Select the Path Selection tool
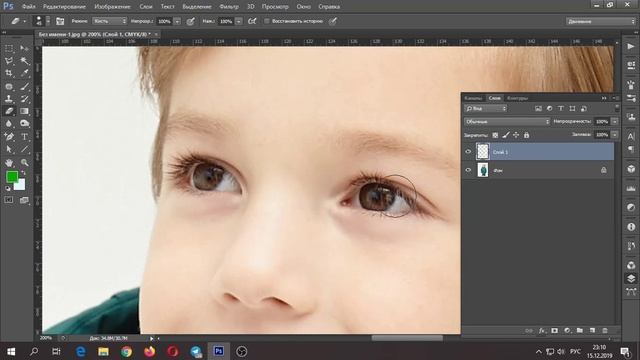 click(9, 149)
